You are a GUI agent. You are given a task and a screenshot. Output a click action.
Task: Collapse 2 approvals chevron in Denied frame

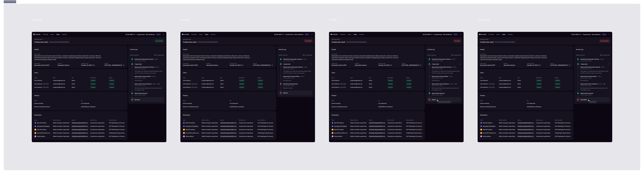point(312,64)
